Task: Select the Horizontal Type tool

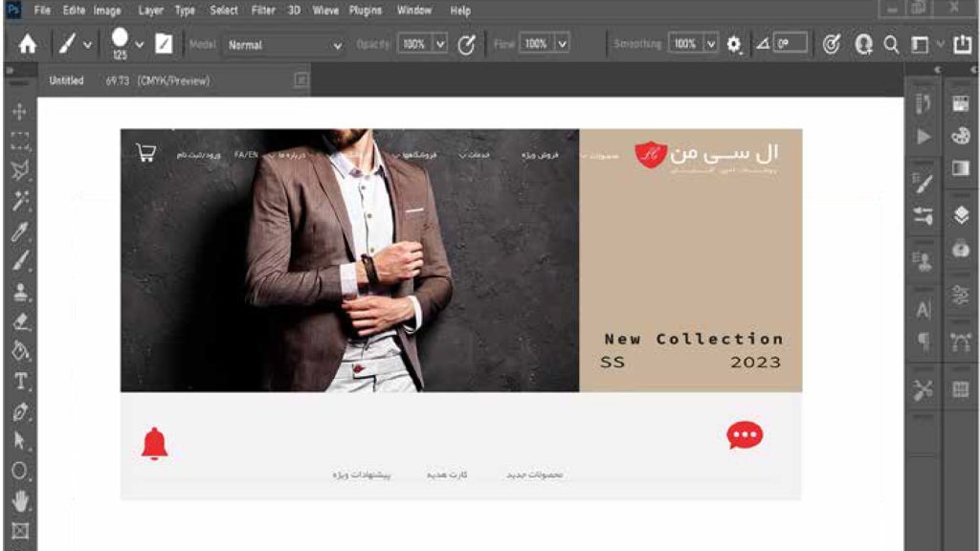Action: coord(20,381)
